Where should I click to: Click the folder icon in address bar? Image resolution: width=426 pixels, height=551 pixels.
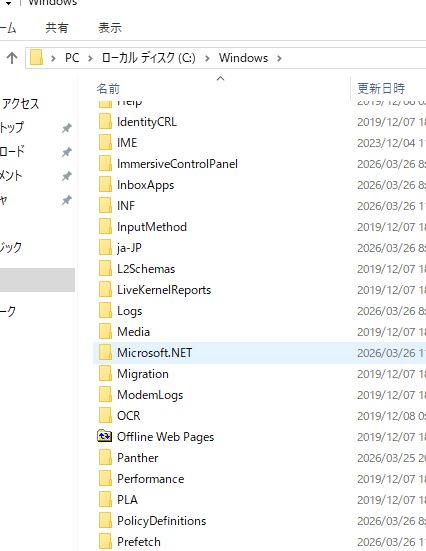[37, 58]
